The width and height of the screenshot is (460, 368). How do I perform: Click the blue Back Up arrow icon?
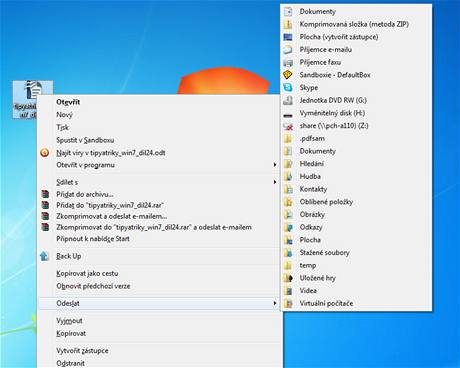(45, 256)
